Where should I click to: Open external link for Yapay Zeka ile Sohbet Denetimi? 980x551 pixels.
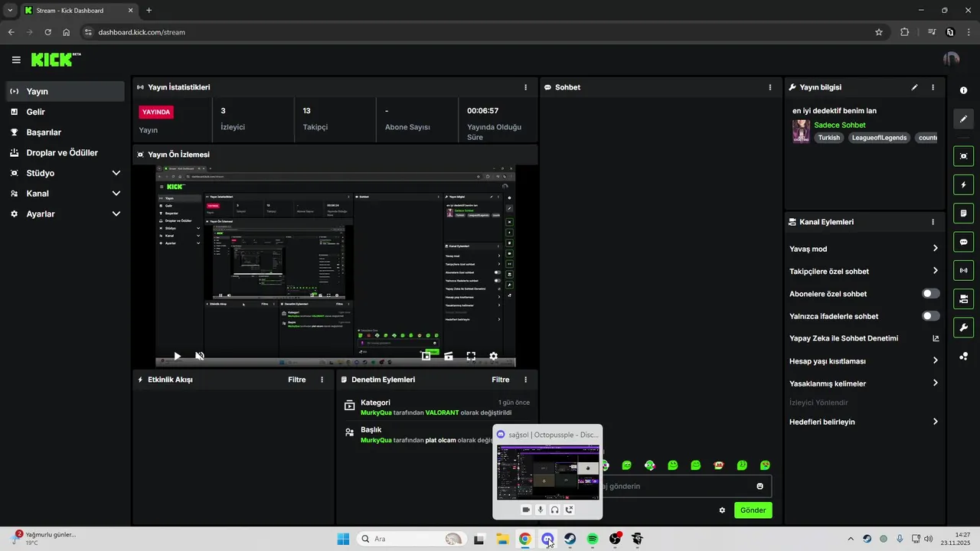pyautogui.click(x=936, y=338)
